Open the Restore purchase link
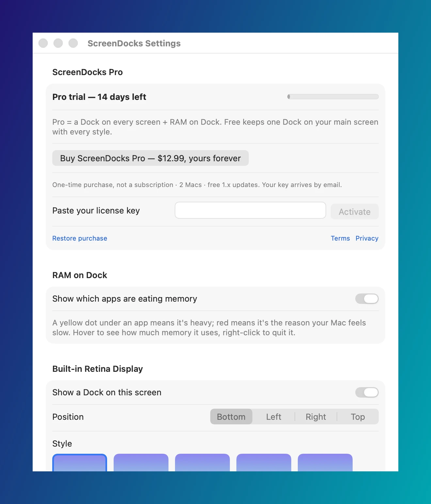Screen dimensions: 431x504 (80, 238)
